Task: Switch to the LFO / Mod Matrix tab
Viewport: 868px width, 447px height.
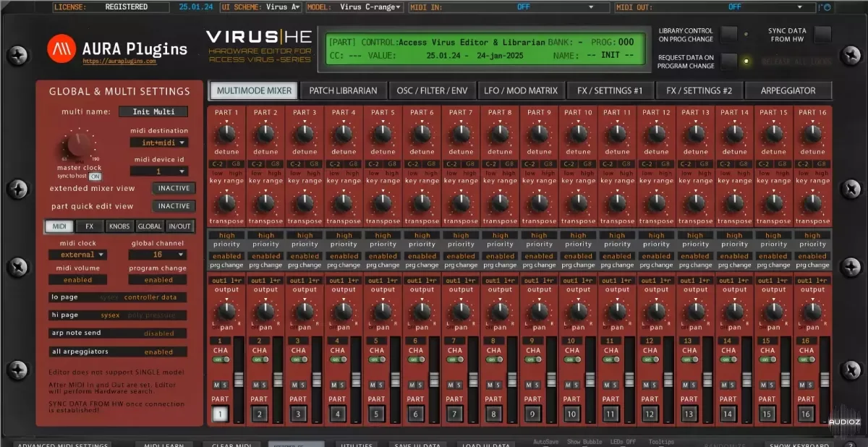Action: [x=522, y=90]
